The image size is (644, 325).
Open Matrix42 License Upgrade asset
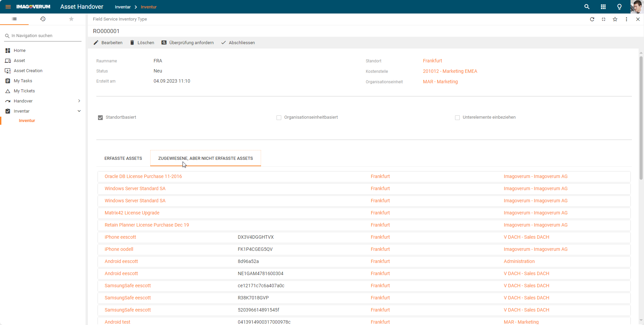pyautogui.click(x=132, y=213)
